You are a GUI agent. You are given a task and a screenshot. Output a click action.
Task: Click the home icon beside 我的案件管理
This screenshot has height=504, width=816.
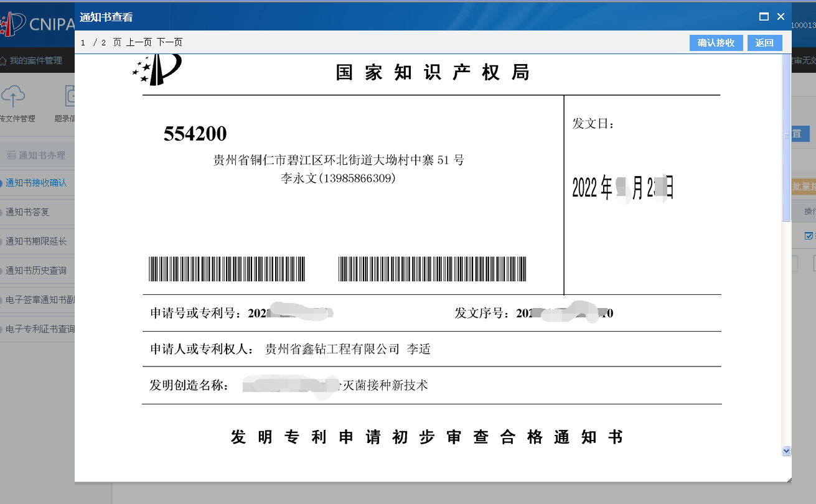(4, 61)
